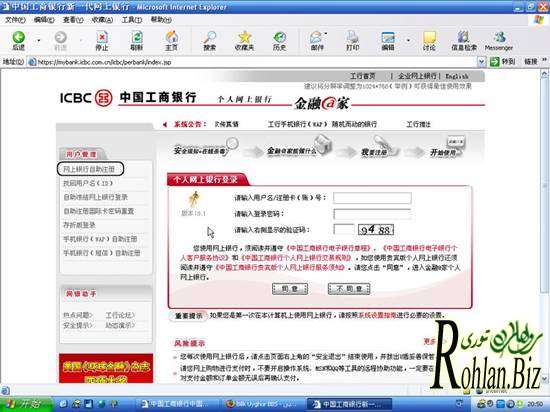550x412 pixels.
Task: Open 存折版登录 sidebar link
Action: (x=79, y=225)
